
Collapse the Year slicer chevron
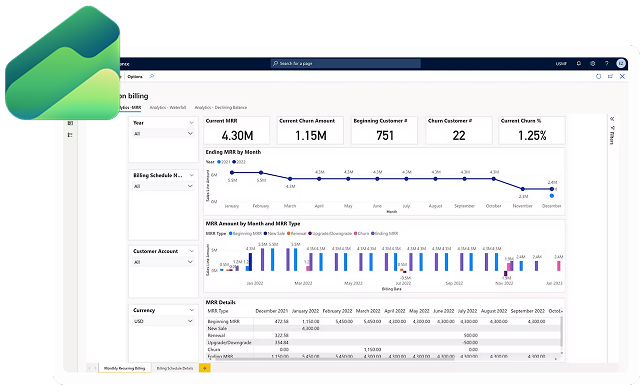[191, 123]
